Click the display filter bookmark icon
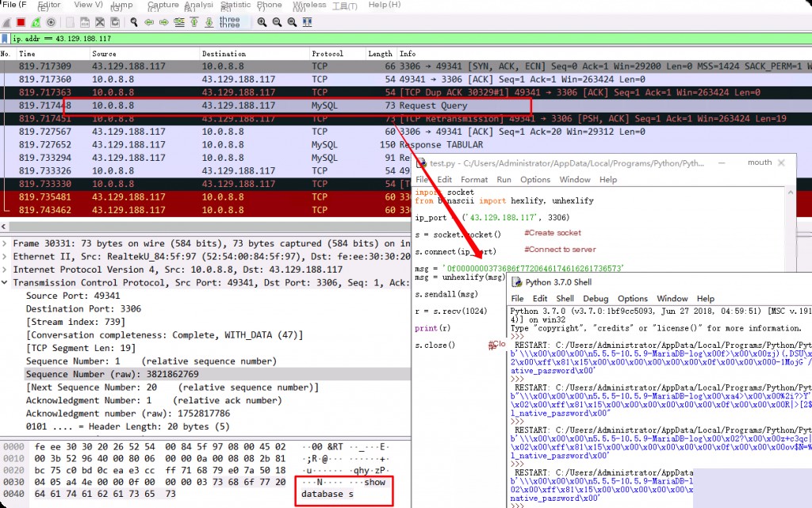The width and height of the screenshot is (812, 508). (5, 39)
